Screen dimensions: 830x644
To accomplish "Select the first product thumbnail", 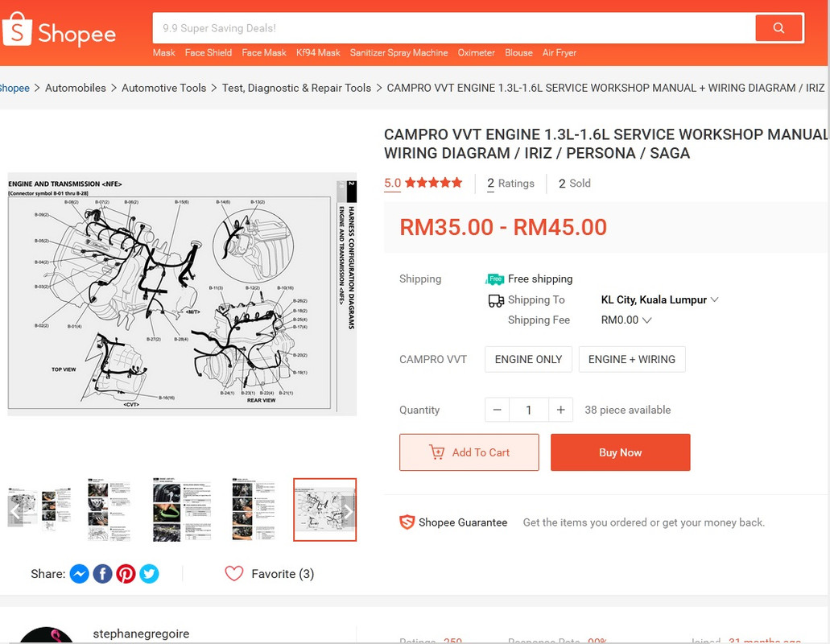I will pos(39,510).
